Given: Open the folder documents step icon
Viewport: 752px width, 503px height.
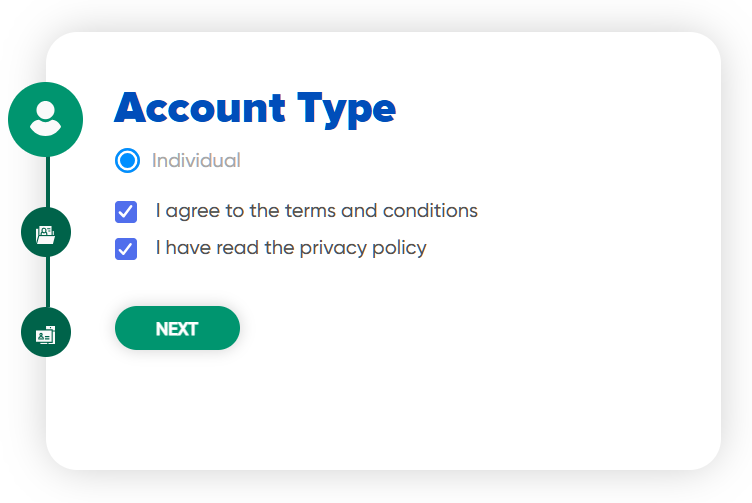Looking at the screenshot, I should [46, 233].
